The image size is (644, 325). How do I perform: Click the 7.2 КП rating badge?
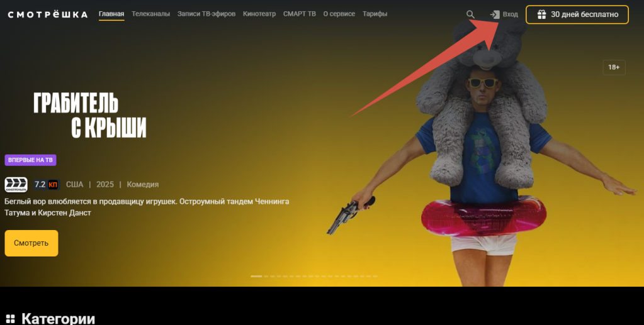[46, 185]
